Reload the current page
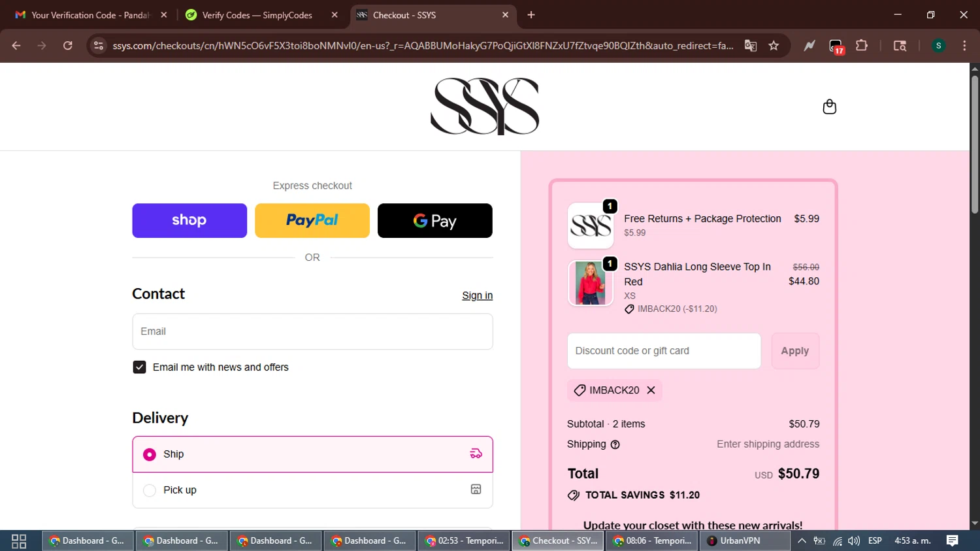The height and width of the screenshot is (551, 980). 67,46
